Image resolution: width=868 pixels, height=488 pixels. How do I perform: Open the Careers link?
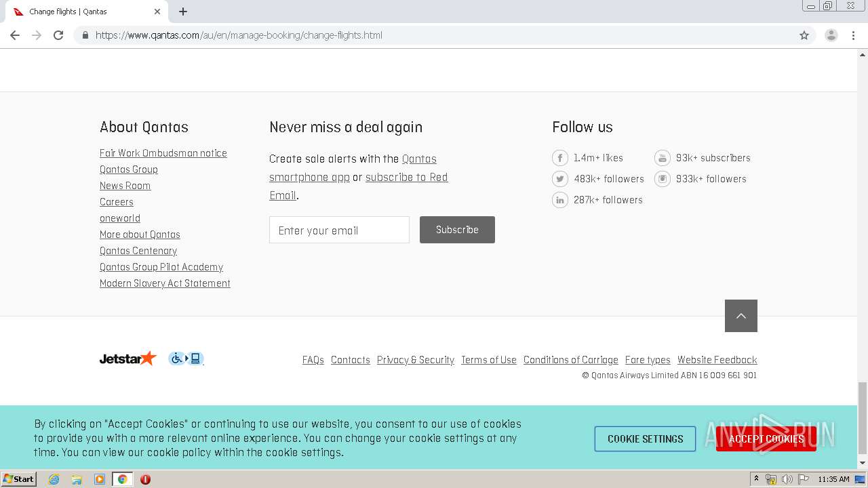tap(117, 202)
